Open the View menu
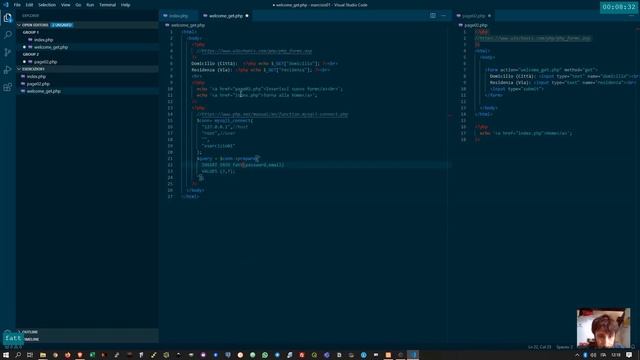The image size is (640, 360). coord(65,5)
